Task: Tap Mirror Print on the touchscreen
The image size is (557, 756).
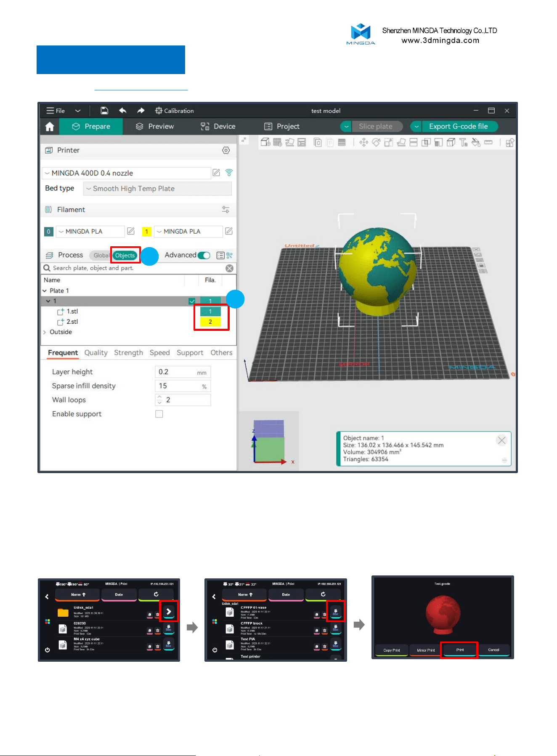Action: [426, 650]
